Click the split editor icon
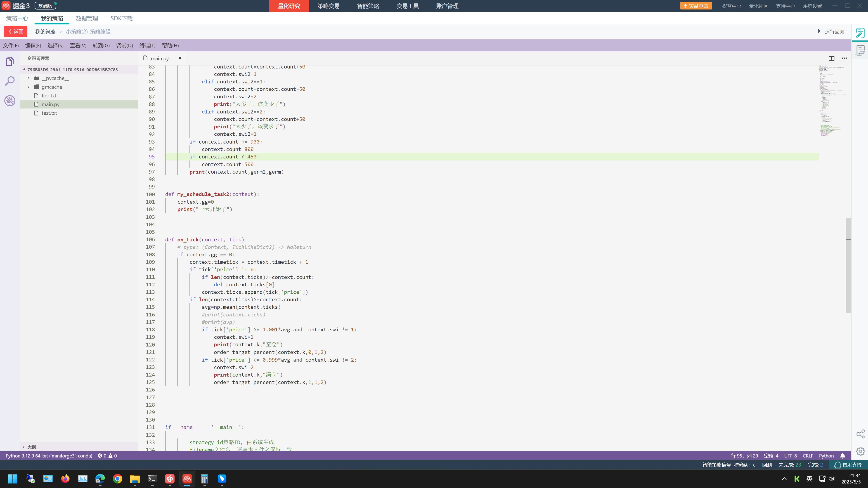The width and height of the screenshot is (868, 488). pos(831,58)
